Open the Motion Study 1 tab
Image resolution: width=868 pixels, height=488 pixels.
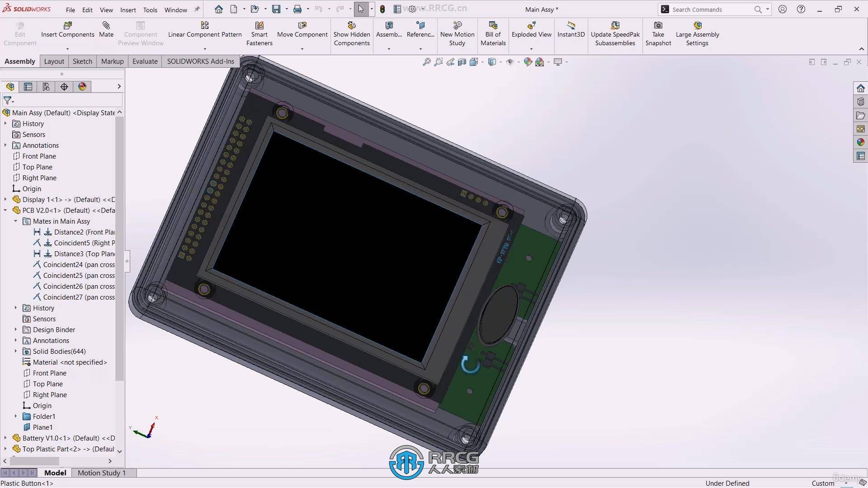click(x=101, y=473)
